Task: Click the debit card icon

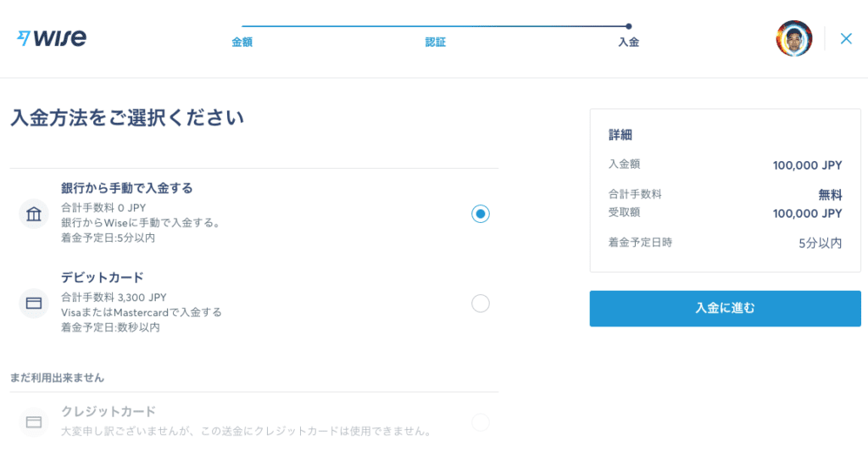Action: coord(34,303)
